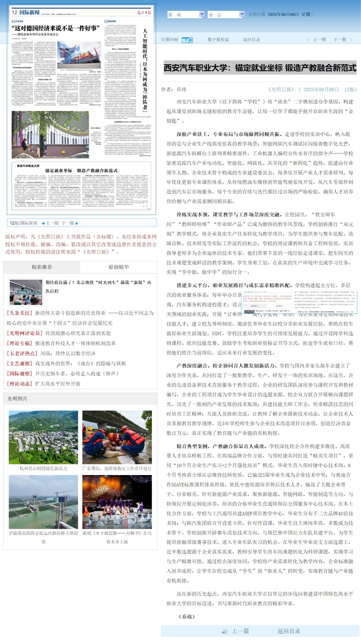The height and width of the screenshot is (644, 361).
Task: Click 返回目录 in the top navigation bar
Action: pos(251,40)
